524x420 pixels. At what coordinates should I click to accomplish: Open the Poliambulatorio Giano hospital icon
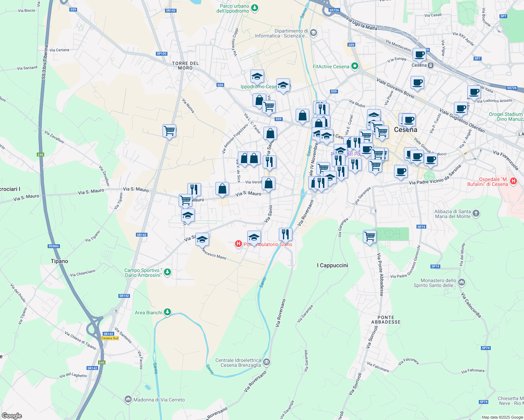tap(239, 244)
